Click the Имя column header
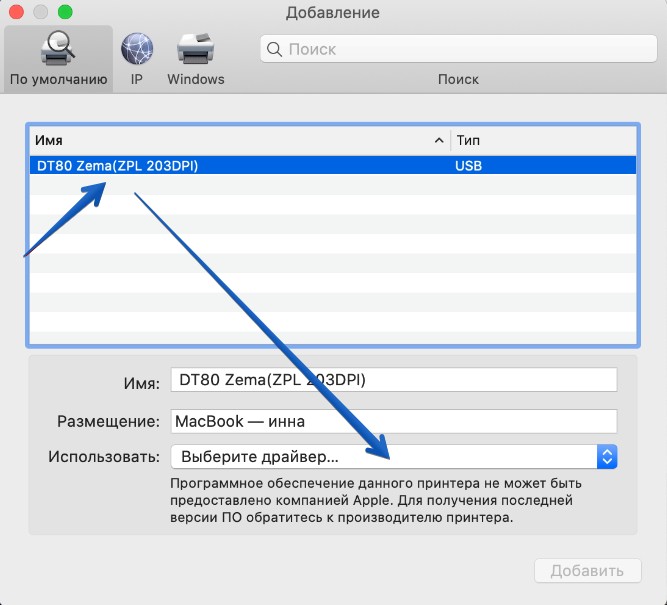The image size is (667, 605). [x=230, y=141]
